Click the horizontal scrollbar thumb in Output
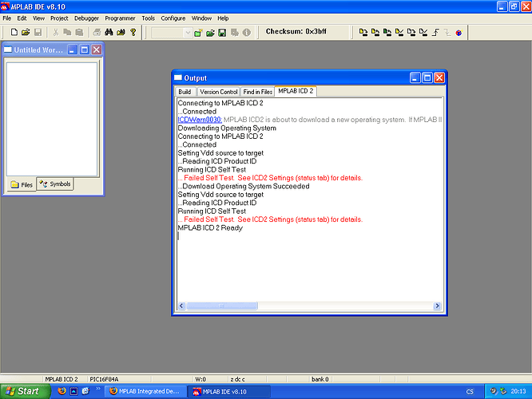Screen dimensions: 532x399 click(222, 306)
